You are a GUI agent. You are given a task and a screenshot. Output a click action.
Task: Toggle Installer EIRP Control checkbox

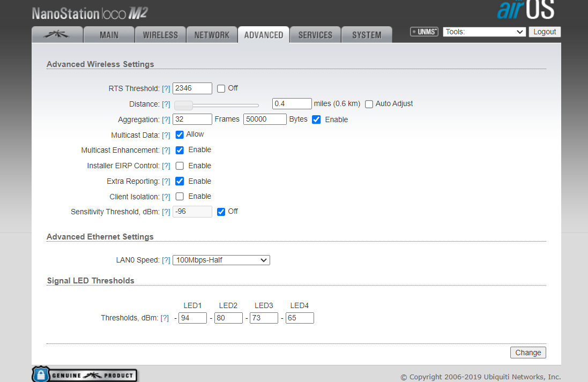tap(180, 166)
